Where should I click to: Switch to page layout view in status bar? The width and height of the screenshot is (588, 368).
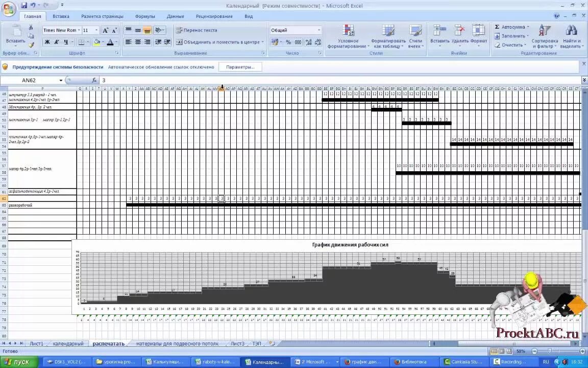[502, 352]
